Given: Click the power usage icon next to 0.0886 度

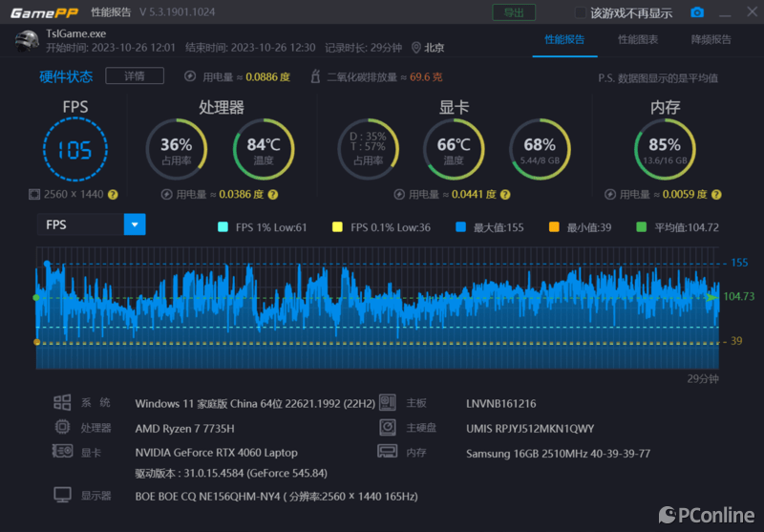Looking at the screenshot, I should tap(190, 76).
